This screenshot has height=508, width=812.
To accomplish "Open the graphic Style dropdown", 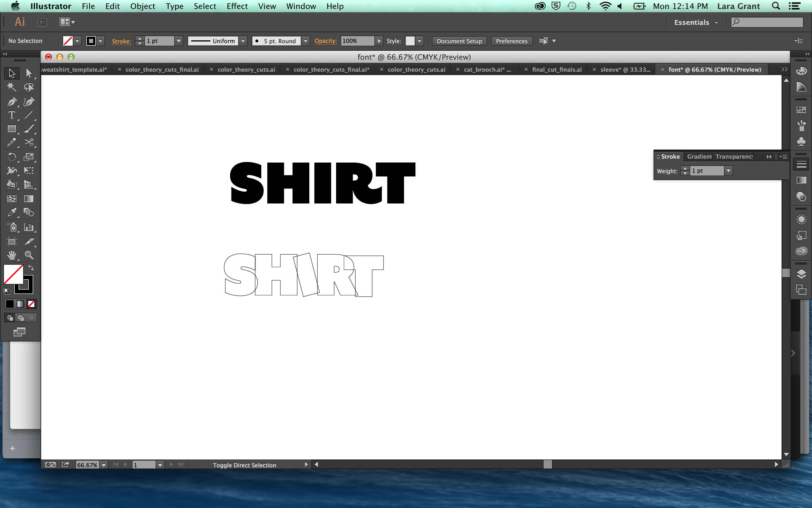I will (420, 41).
